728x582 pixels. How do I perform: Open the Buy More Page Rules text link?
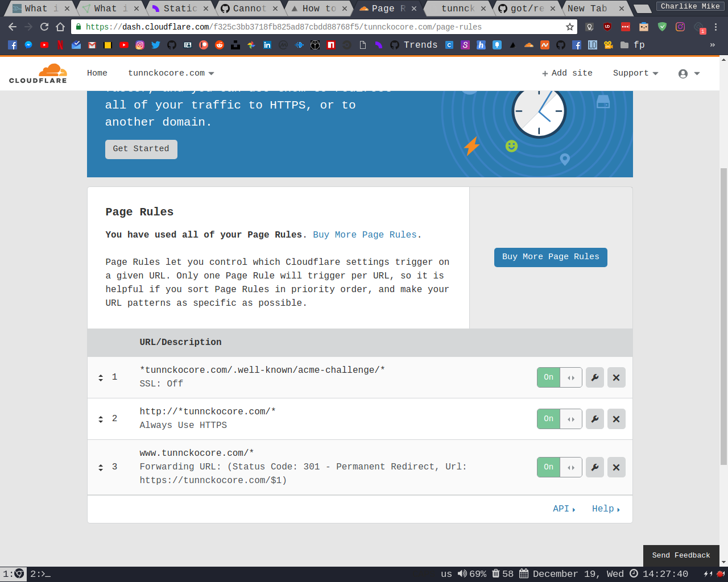click(366, 235)
